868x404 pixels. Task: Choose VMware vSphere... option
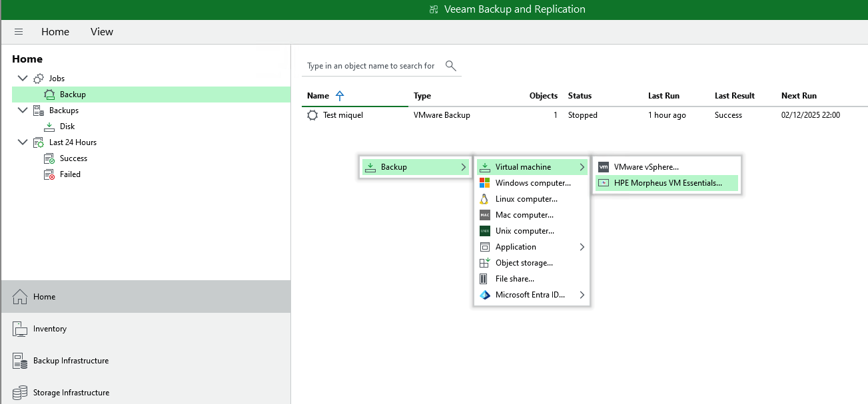pyautogui.click(x=667, y=167)
